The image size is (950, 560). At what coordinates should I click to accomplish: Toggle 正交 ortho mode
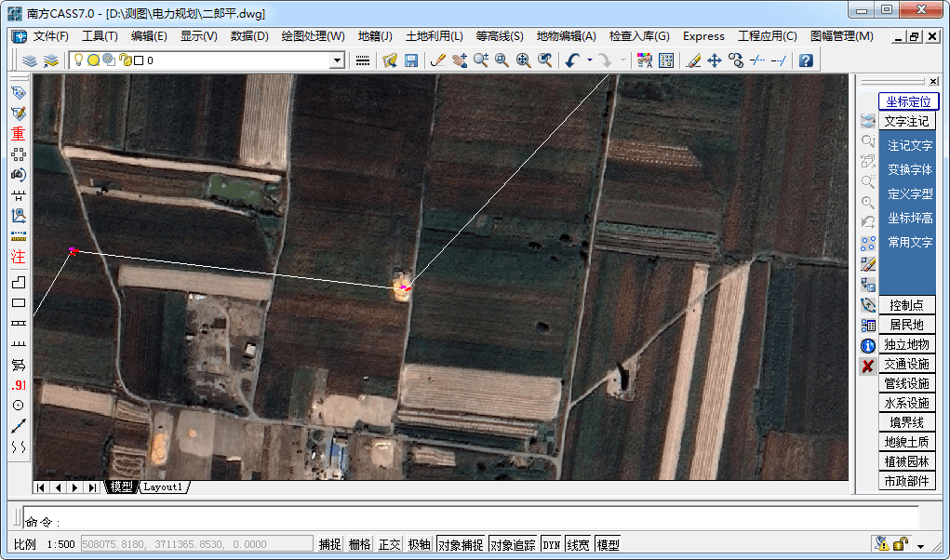390,544
